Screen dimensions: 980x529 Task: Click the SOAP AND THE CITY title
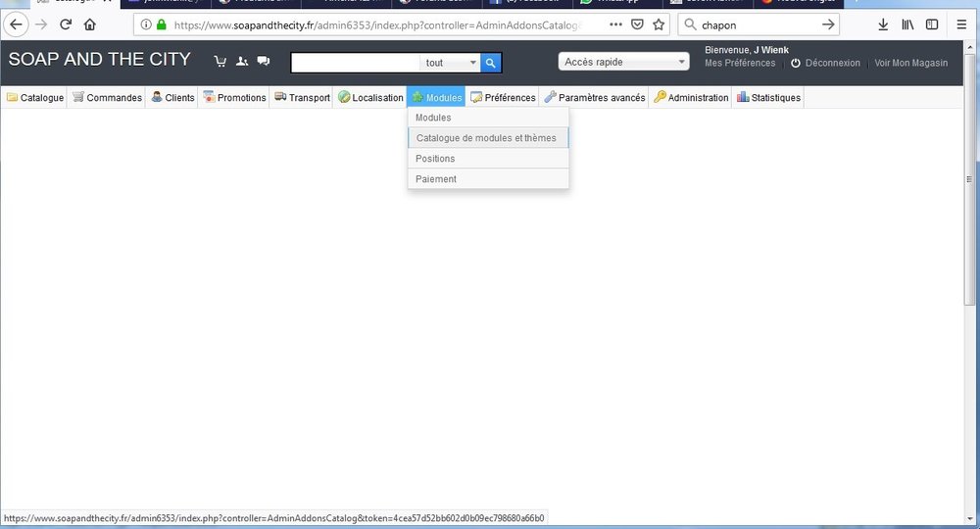point(99,60)
